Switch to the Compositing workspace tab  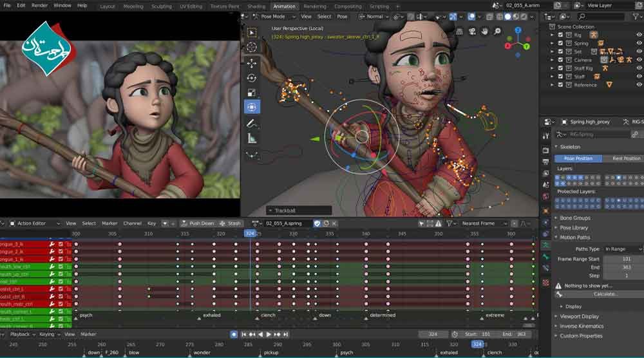point(348,6)
